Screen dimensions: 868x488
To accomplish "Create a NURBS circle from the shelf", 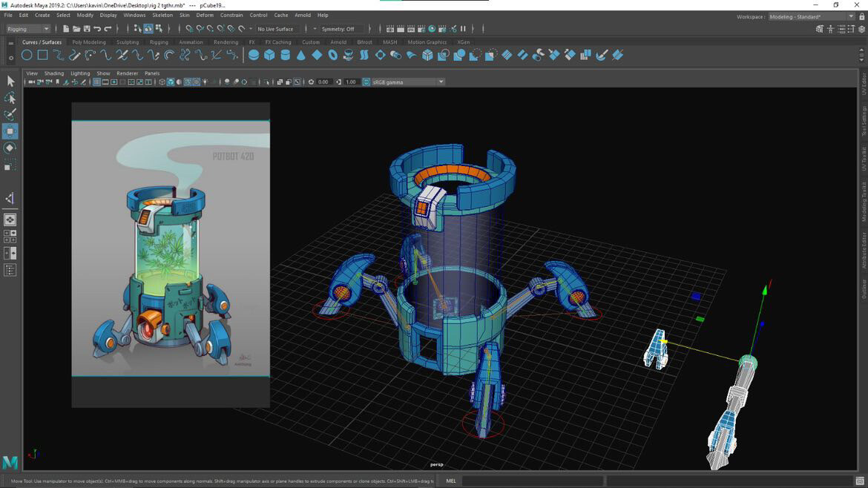I will coord(27,53).
